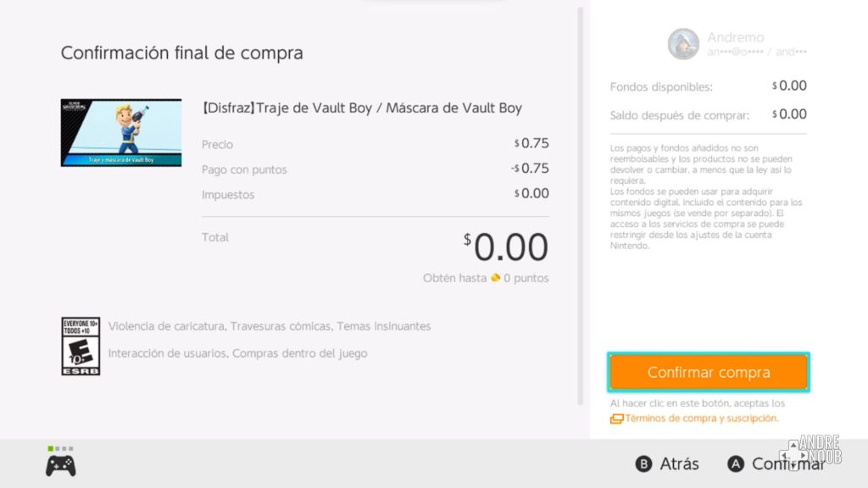Click the controller icon in bottom bar
Image resolution: width=868 pixels, height=488 pixels.
tap(61, 464)
